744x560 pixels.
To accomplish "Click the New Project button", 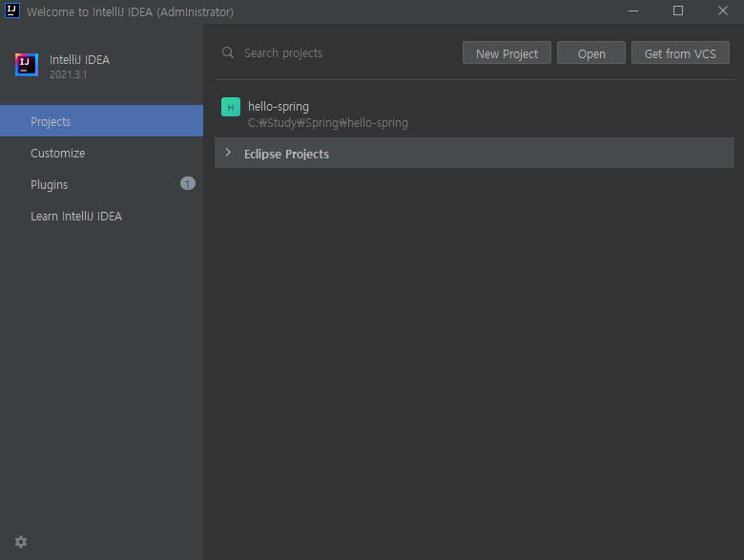I will [506, 53].
